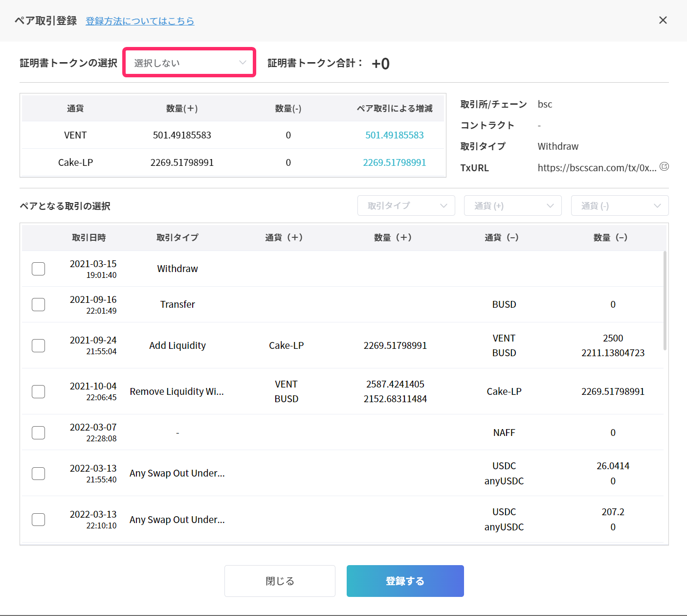Check the 2021-03-15 Withdraw row checkbox
Screen dimensions: 687x616
[x=38, y=269]
